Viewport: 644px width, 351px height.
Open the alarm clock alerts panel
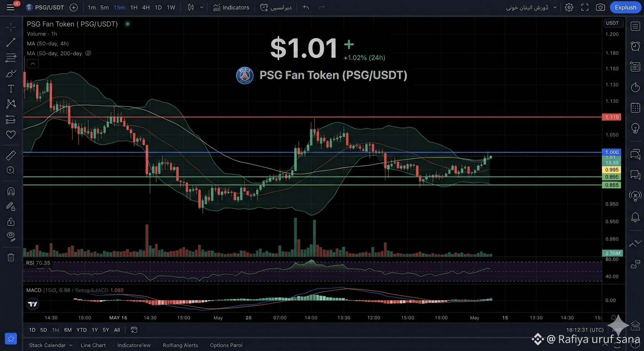635,46
